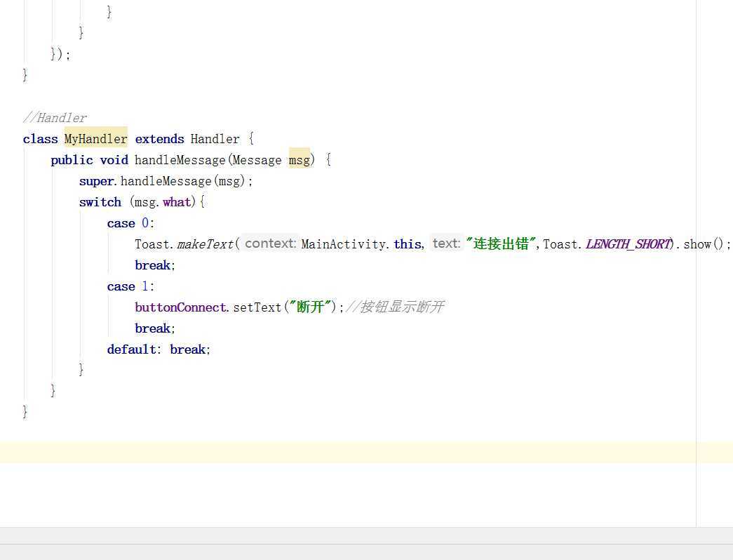The height and width of the screenshot is (560, 733).
Task: Select the highlighted MyHandler class name
Action: [96, 139]
